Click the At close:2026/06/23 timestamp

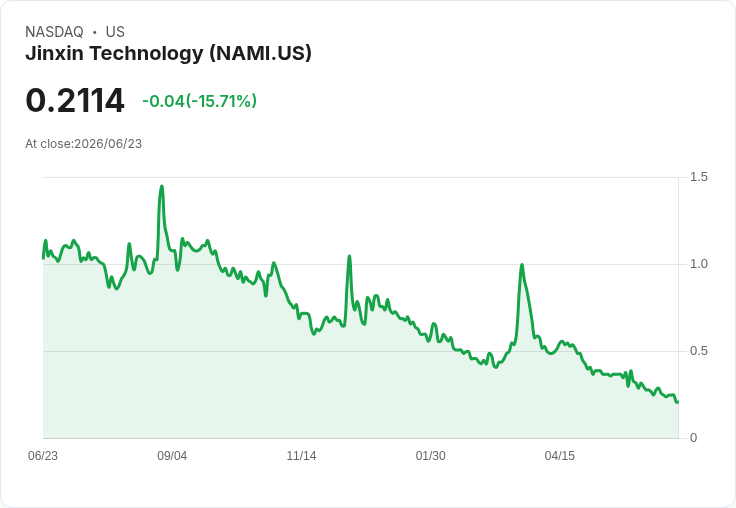coord(84,144)
